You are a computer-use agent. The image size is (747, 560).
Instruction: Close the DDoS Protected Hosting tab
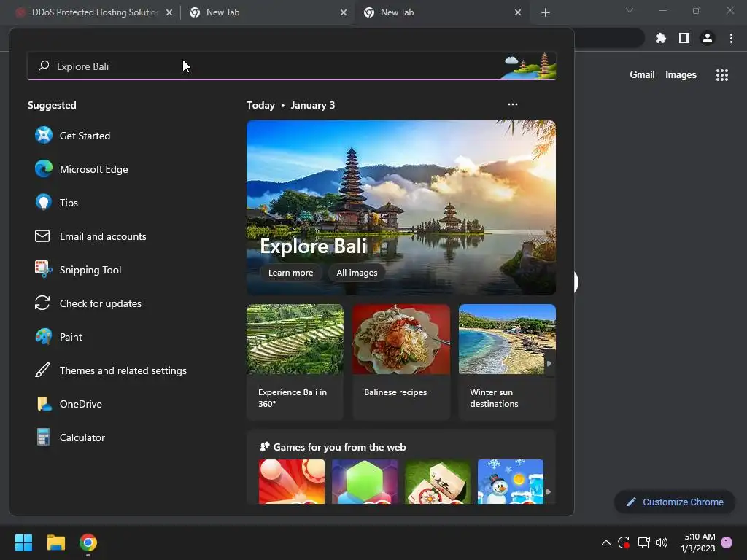(x=169, y=12)
